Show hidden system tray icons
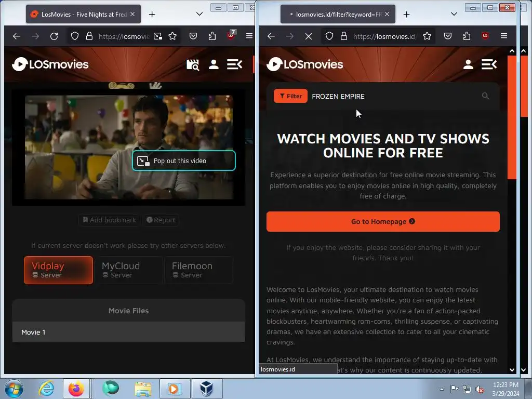 (x=442, y=389)
